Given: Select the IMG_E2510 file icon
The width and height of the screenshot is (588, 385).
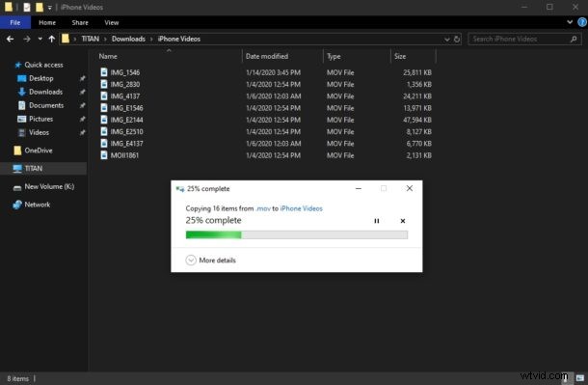Looking at the screenshot, I should pos(104,131).
